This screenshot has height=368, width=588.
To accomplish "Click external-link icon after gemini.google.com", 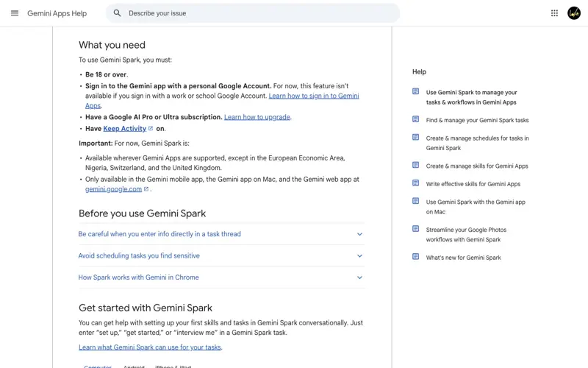I will [x=146, y=189].
